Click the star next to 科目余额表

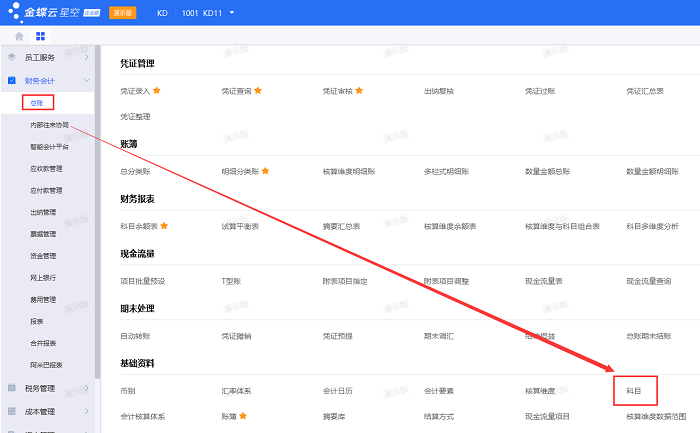click(165, 226)
